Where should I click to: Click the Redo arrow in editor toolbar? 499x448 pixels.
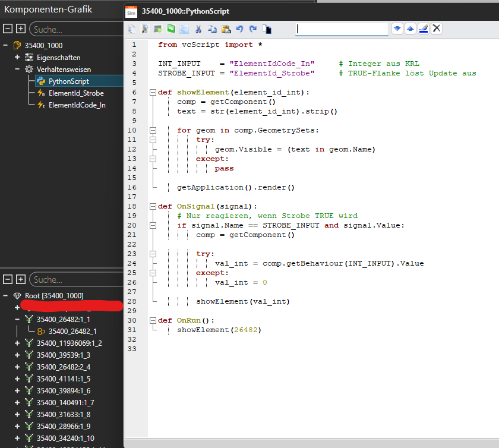tap(253, 29)
